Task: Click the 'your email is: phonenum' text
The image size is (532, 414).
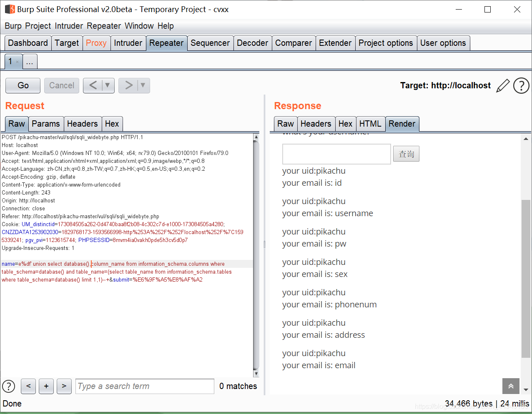Action: pyautogui.click(x=329, y=304)
